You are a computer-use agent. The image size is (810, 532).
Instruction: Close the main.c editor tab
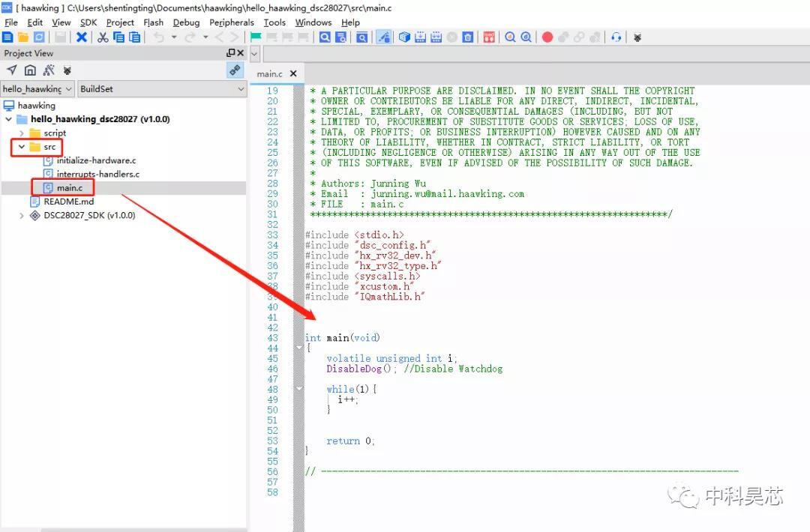(293, 73)
